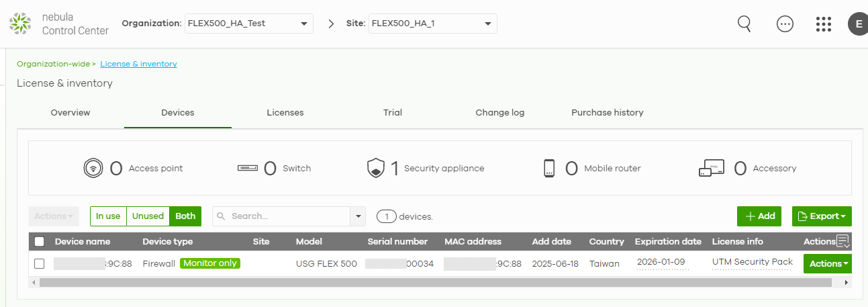Screen dimensions: 868x307
Task: Focus the device Search input field
Action: [281, 216]
